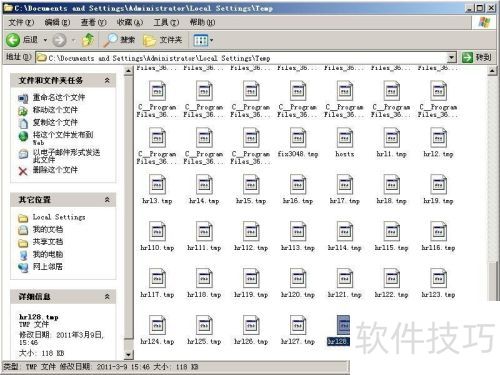Screen dimensions: 500x375
Task: Select the hrl24.tmp file icon
Action: (x=157, y=325)
